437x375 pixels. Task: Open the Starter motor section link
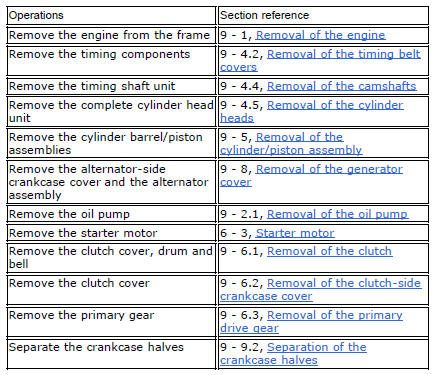coord(295,233)
